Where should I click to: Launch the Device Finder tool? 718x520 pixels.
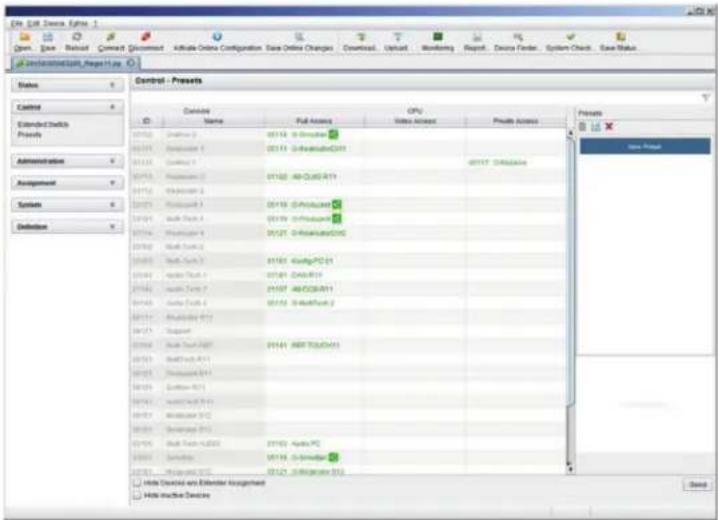tap(517, 41)
